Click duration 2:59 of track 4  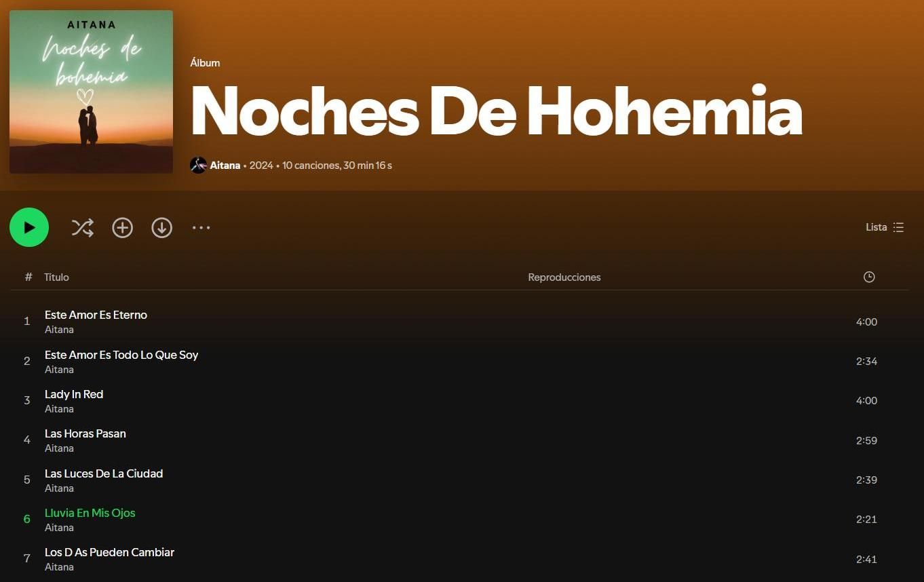click(x=866, y=441)
